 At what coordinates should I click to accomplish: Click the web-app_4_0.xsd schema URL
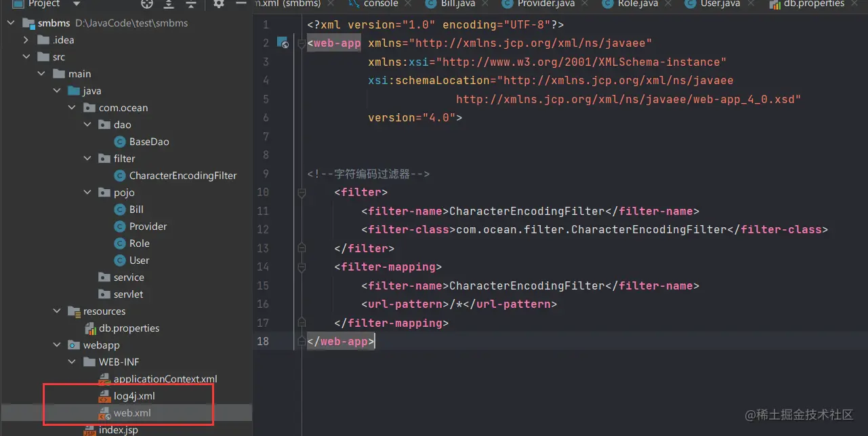(629, 99)
